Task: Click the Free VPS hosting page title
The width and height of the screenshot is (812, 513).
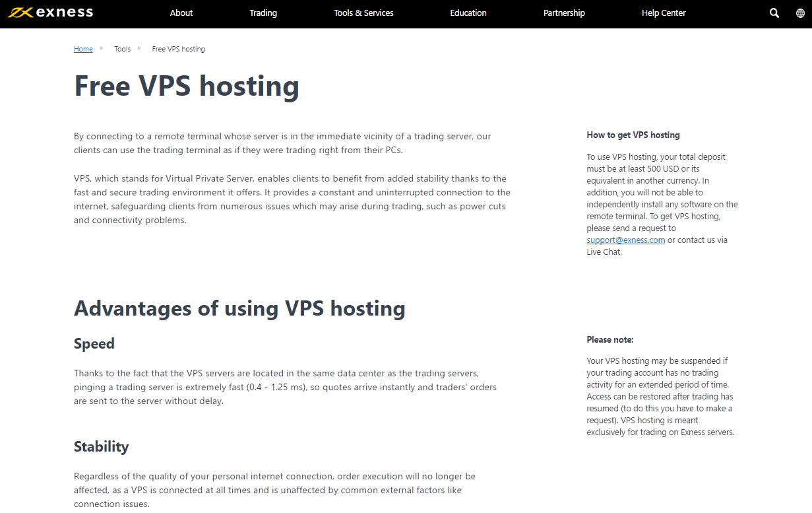Action: pos(187,86)
